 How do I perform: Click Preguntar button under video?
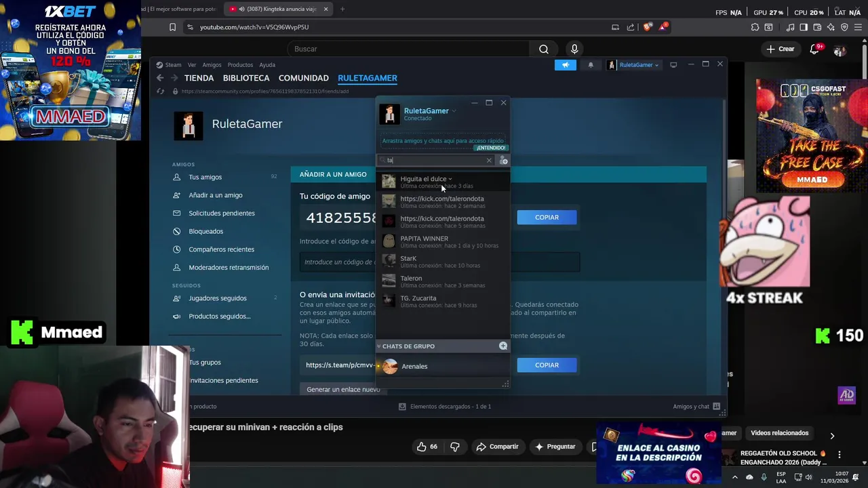555,447
